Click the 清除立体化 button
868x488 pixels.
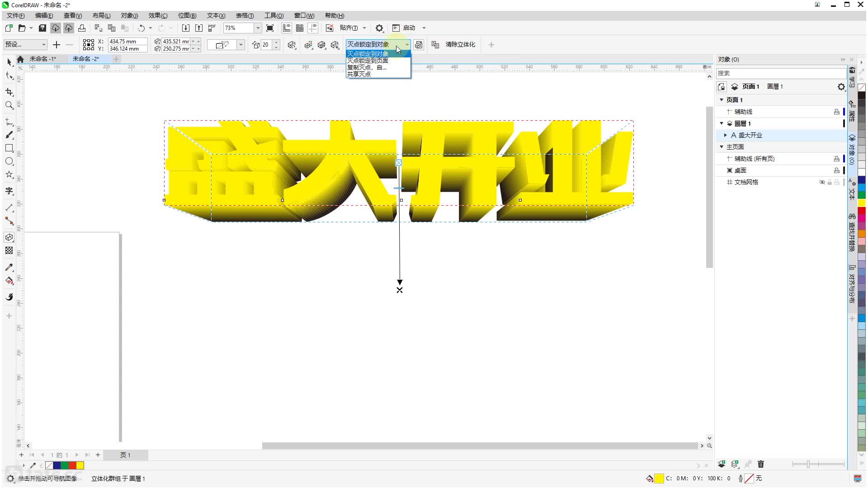click(460, 45)
